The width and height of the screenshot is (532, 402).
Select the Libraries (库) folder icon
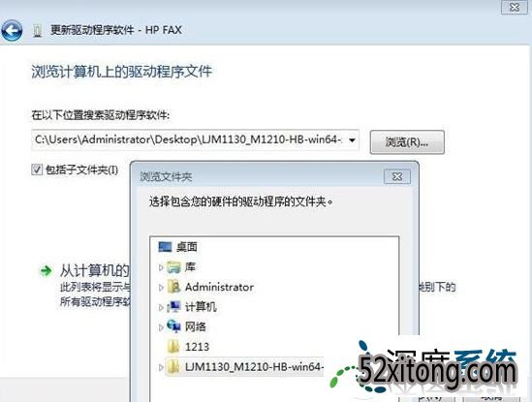173,267
